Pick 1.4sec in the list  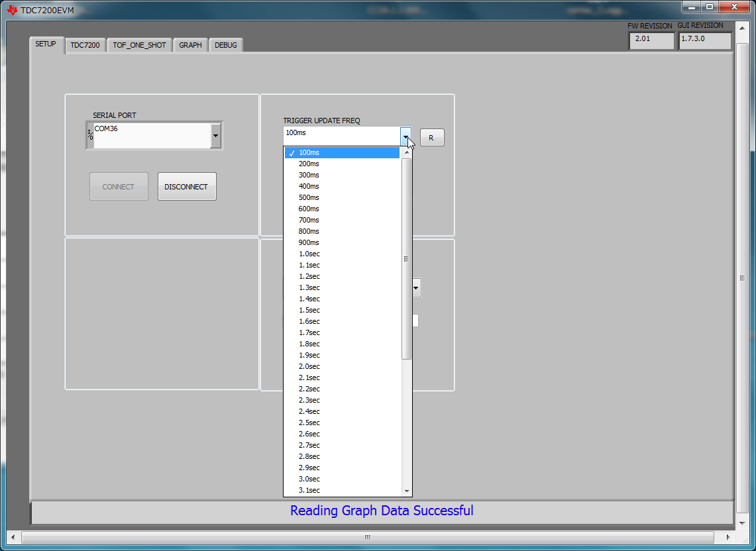(343, 299)
